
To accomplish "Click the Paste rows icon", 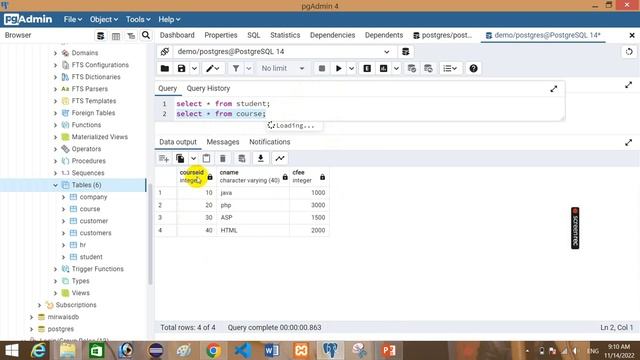I will click(207, 158).
